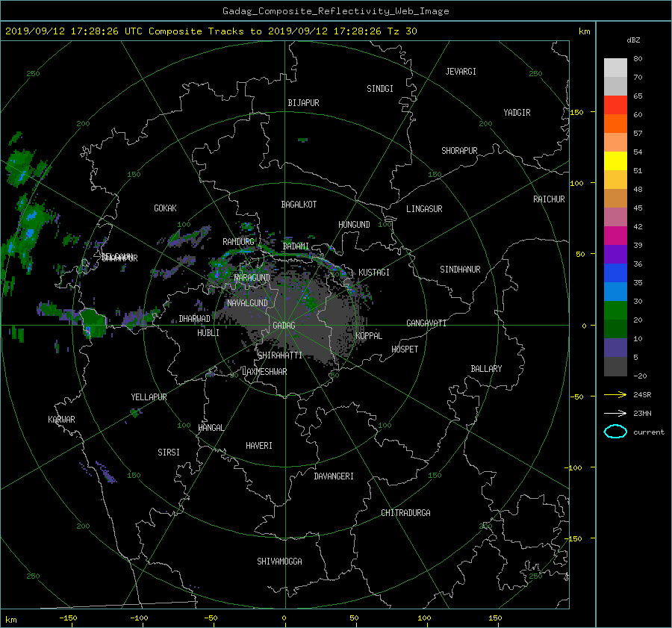Image resolution: width=672 pixels, height=628 pixels.
Task: Click the NAVALGUND city label
Action: [247, 302]
